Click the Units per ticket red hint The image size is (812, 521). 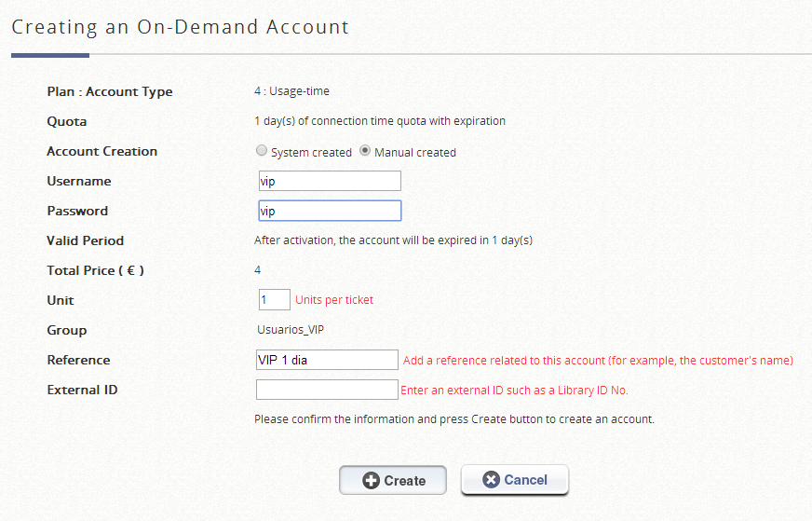(x=334, y=300)
